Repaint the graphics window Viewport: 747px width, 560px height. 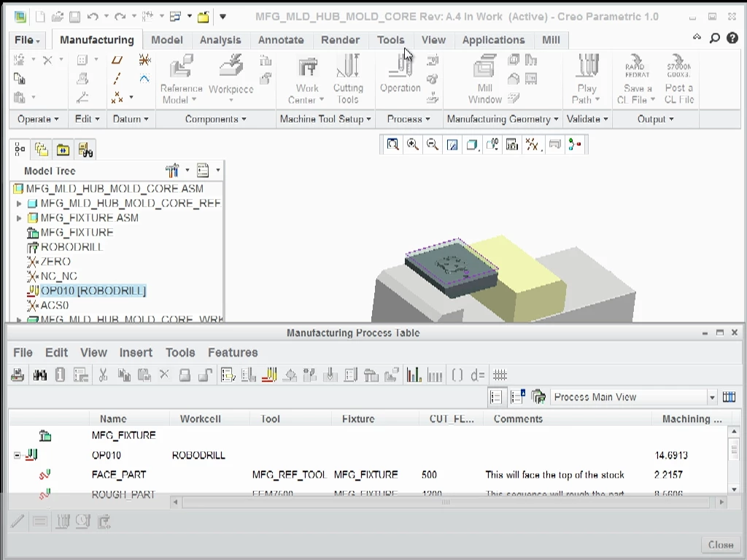point(452,144)
